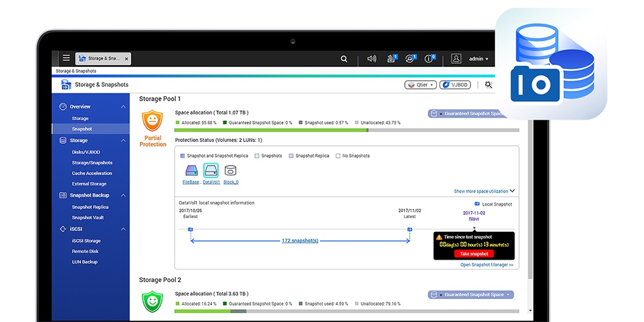Open event notifications info icon
This screenshot has width=644, height=322.
point(429,58)
